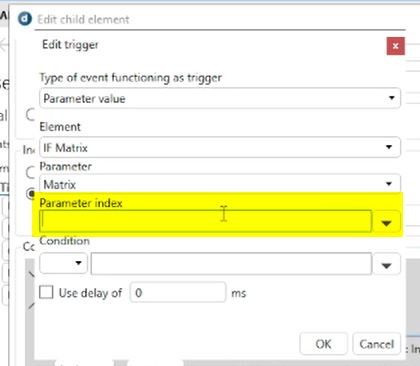Click the delay milliseconds input field
Viewport: 420px width, 366px height.
point(178,292)
